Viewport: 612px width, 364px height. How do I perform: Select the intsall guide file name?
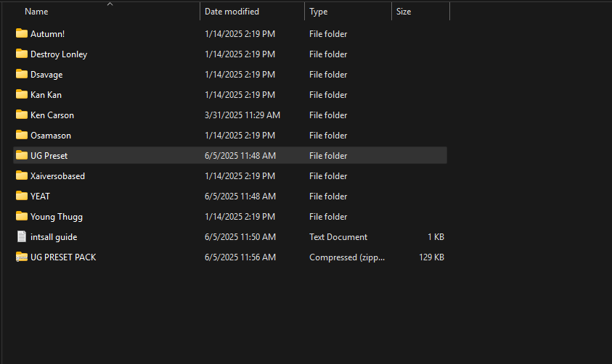click(54, 236)
